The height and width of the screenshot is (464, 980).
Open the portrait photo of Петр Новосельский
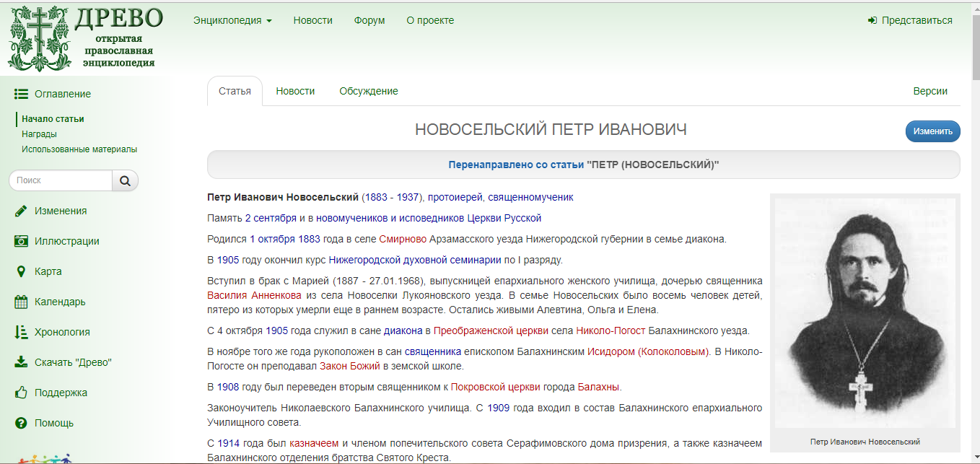(x=865, y=315)
